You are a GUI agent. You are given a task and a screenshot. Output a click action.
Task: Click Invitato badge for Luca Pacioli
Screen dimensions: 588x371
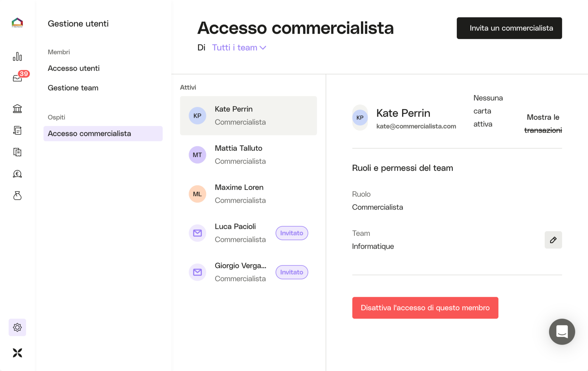pos(291,233)
